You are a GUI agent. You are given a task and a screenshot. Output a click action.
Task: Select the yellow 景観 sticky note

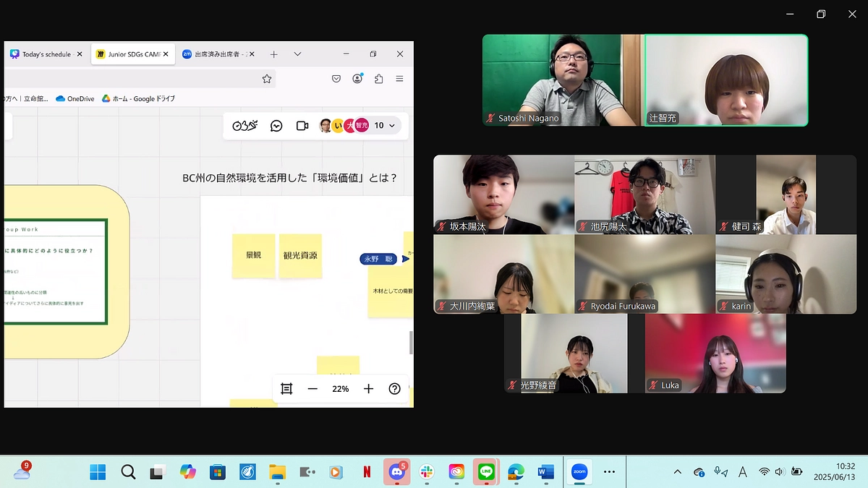pos(253,255)
